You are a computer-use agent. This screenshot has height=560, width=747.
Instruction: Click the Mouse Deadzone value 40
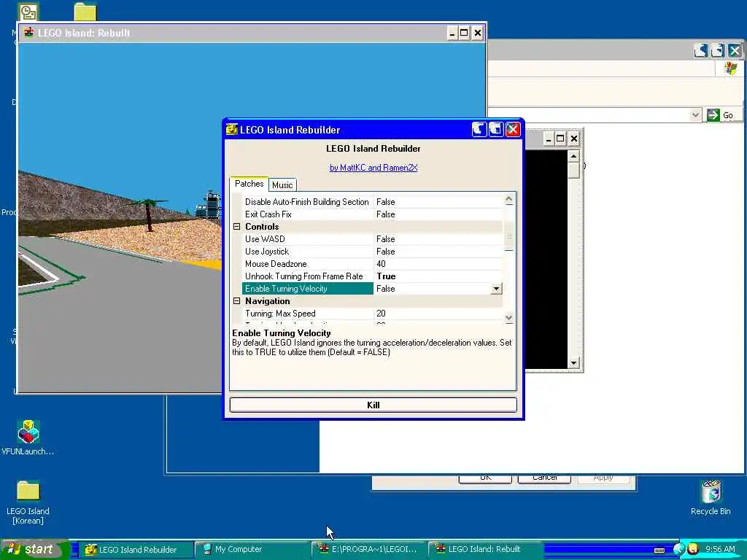tap(381, 264)
